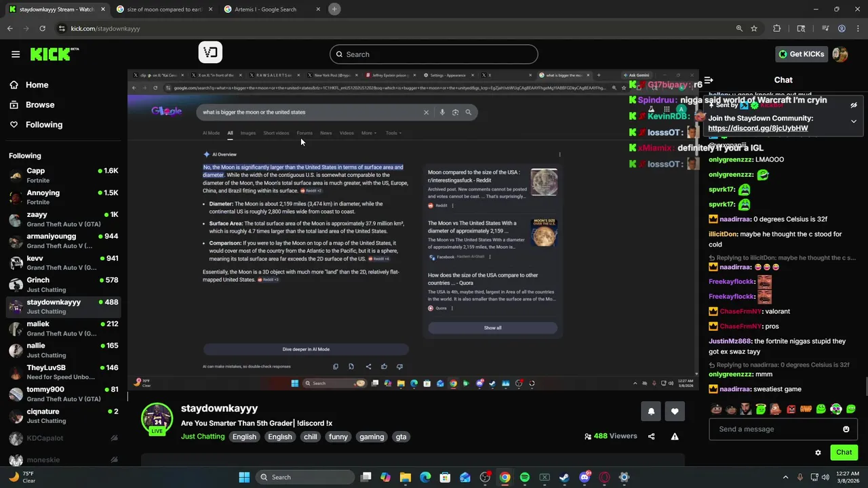Click the chill tag
868x488 pixels.
[x=311, y=437]
